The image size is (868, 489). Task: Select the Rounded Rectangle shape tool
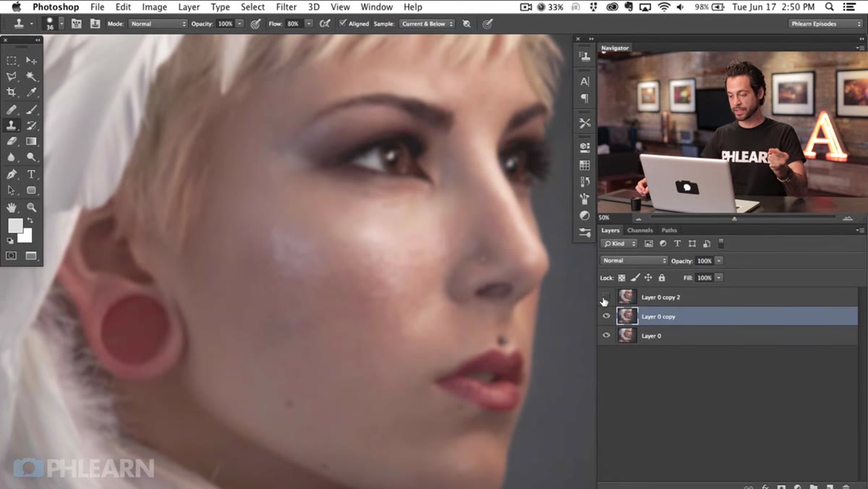[x=31, y=190]
